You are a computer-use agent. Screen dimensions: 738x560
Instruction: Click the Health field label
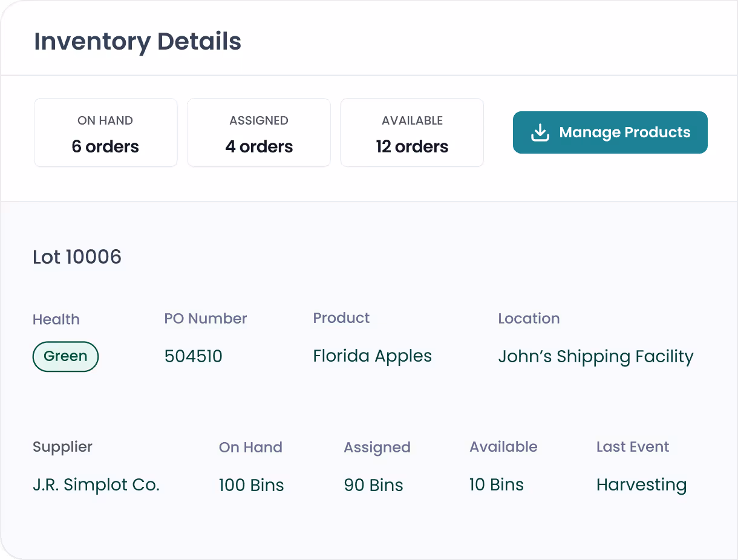pyautogui.click(x=56, y=319)
